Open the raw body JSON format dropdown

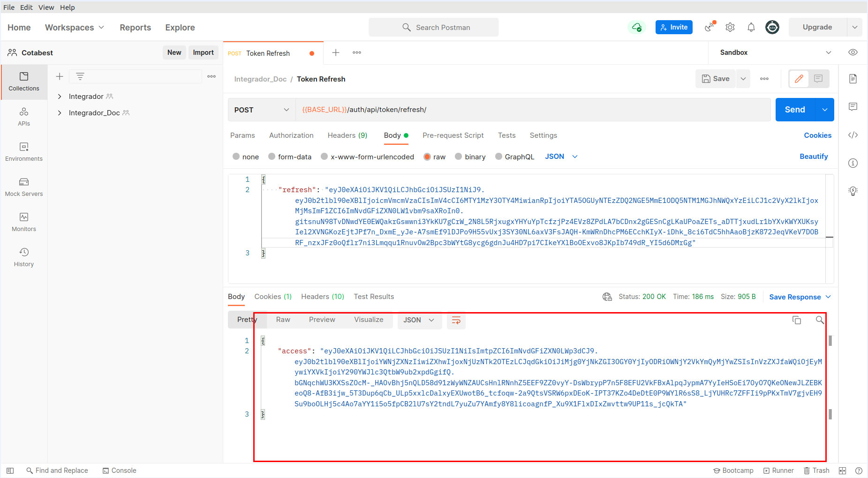point(561,157)
